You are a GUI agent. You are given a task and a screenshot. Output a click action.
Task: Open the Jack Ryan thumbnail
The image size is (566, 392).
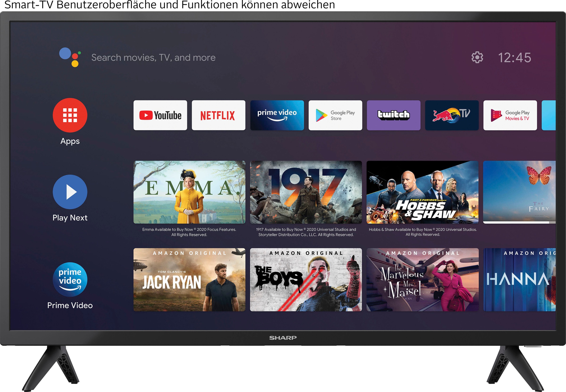click(189, 280)
